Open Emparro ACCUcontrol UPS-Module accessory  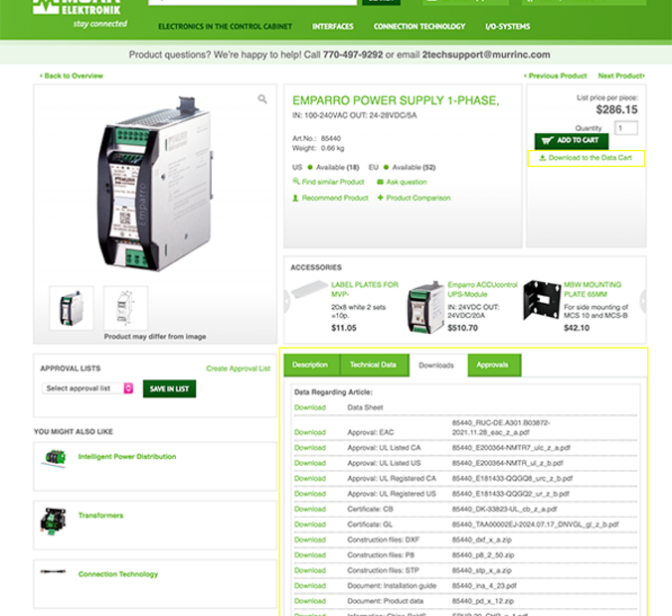click(x=482, y=289)
